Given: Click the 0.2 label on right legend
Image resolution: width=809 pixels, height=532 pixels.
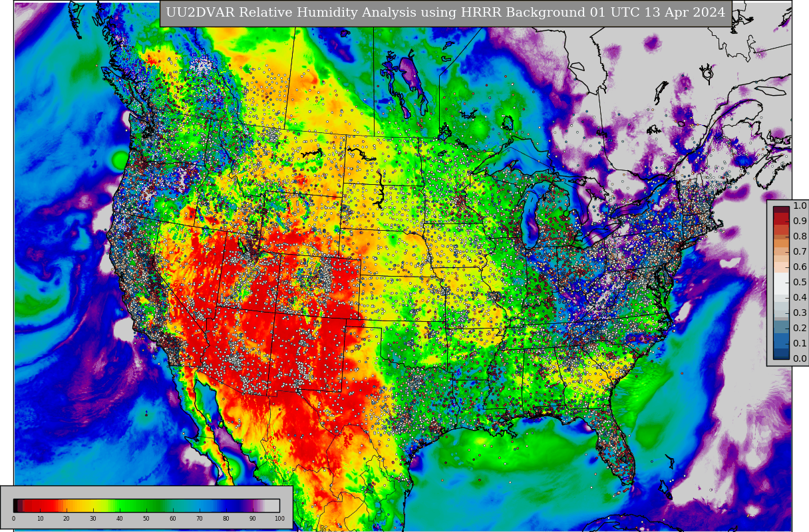Looking at the screenshot, I should [x=800, y=328].
